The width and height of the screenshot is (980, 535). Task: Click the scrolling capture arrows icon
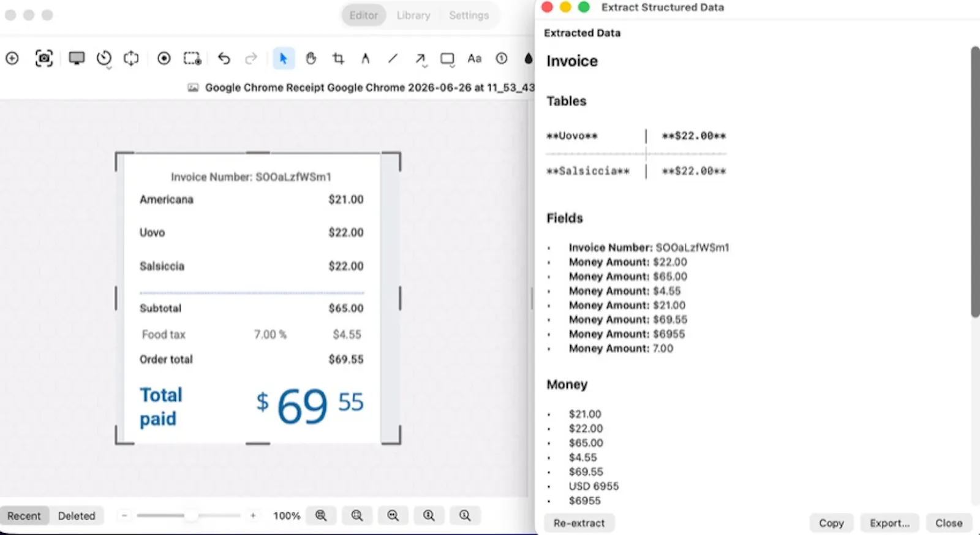tap(131, 58)
